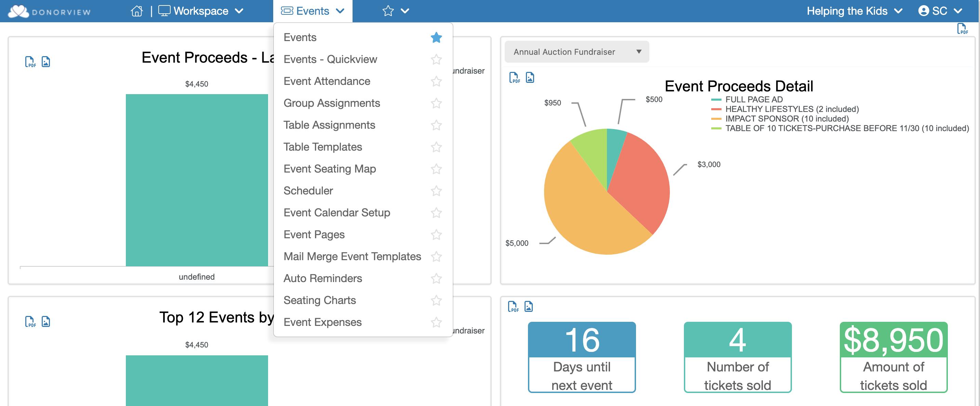Viewport: 980px width, 406px height.
Task: Open Event Expenses from the menu
Action: pos(322,322)
